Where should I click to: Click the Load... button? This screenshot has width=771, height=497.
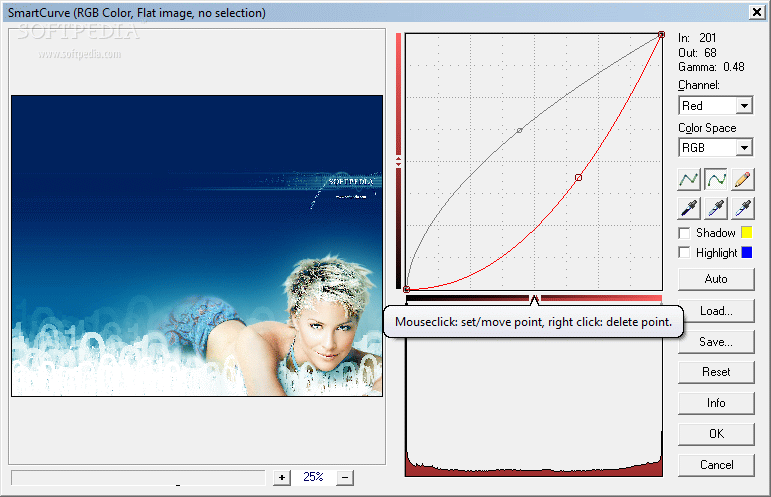716,311
